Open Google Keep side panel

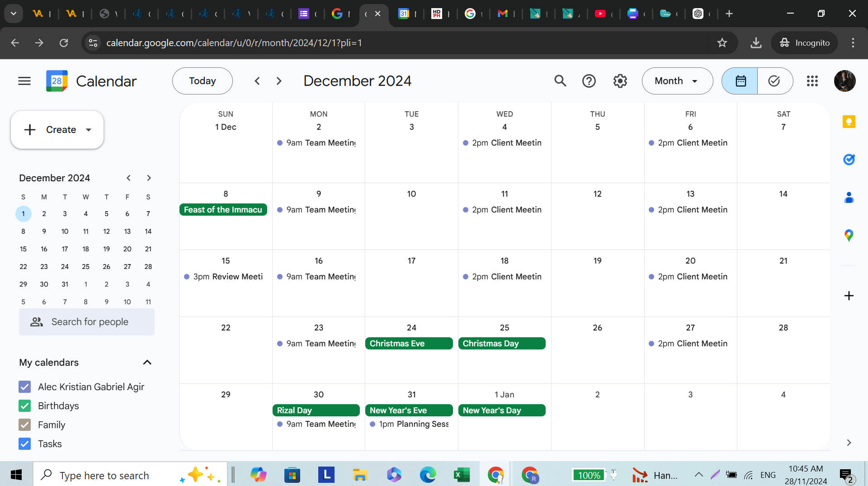[x=849, y=122]
